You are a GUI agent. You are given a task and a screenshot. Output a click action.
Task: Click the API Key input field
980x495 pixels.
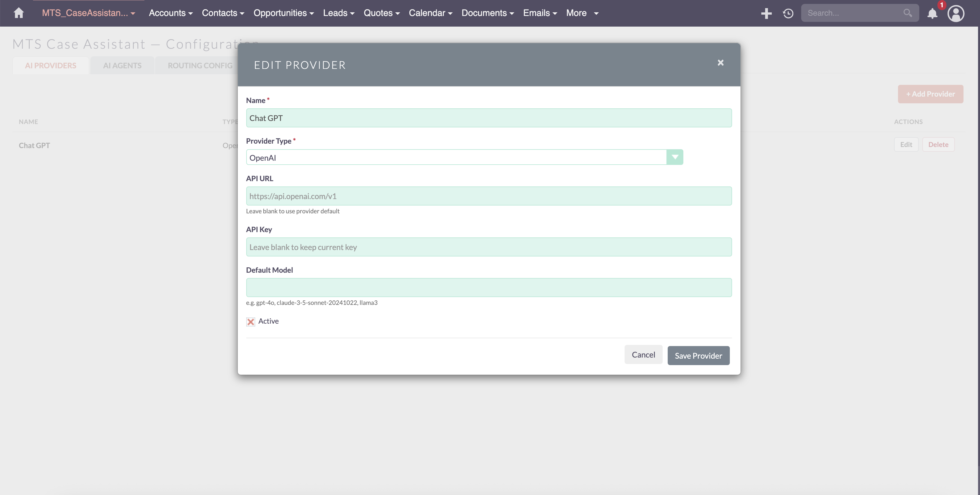pyautogui.click(x=489, y=247)
